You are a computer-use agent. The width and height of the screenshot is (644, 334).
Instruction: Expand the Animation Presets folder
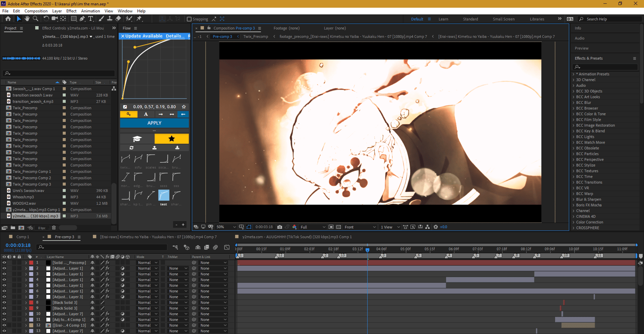(574, 74)
